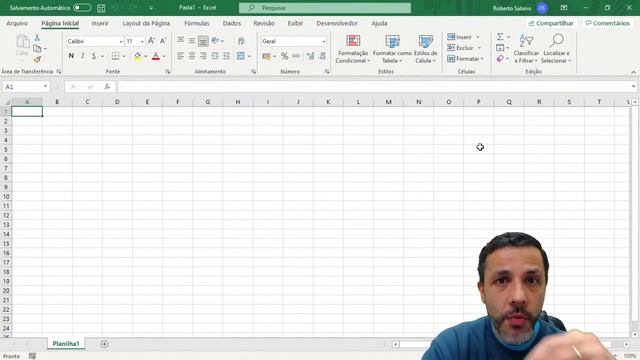
Task: Open the Formatar cells menu
Action: point(465,59)
